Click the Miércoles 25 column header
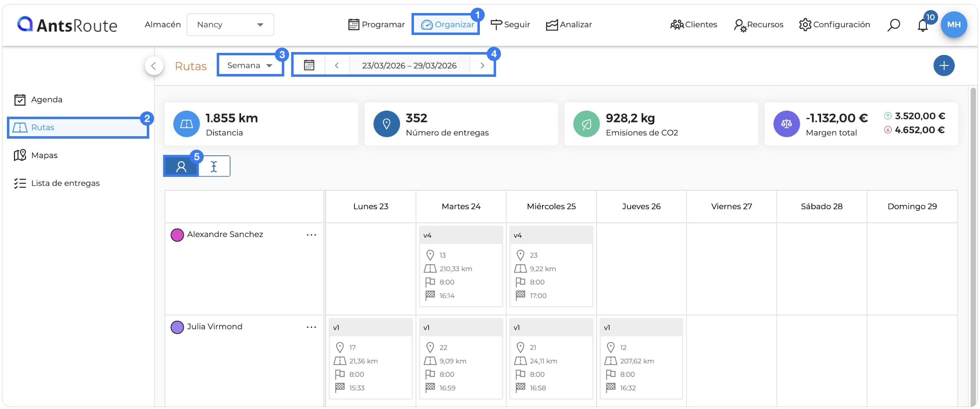980x409 pixels. point(551,207)
